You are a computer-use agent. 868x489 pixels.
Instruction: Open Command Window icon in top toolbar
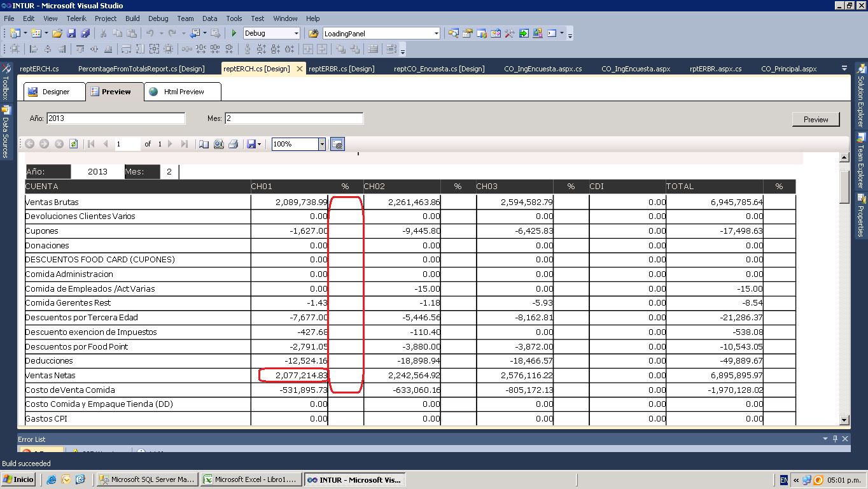pos(552,33)
